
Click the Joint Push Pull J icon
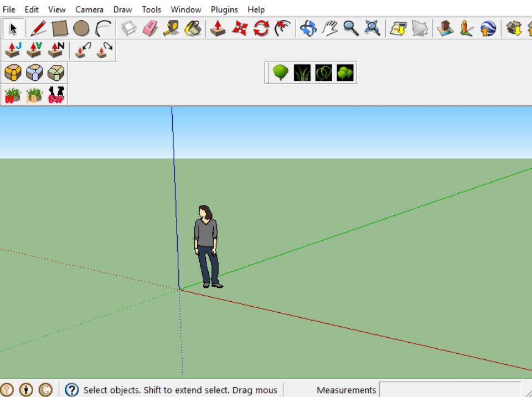click(x=13, y=50)
